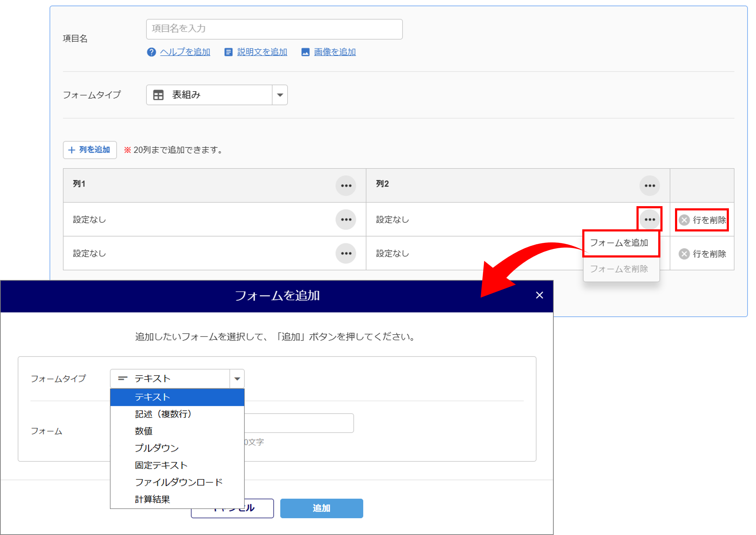Click the add image picture icon
The height and width of the screenshot is (535, 756).
pyautogui.click(x=305, y=52)
